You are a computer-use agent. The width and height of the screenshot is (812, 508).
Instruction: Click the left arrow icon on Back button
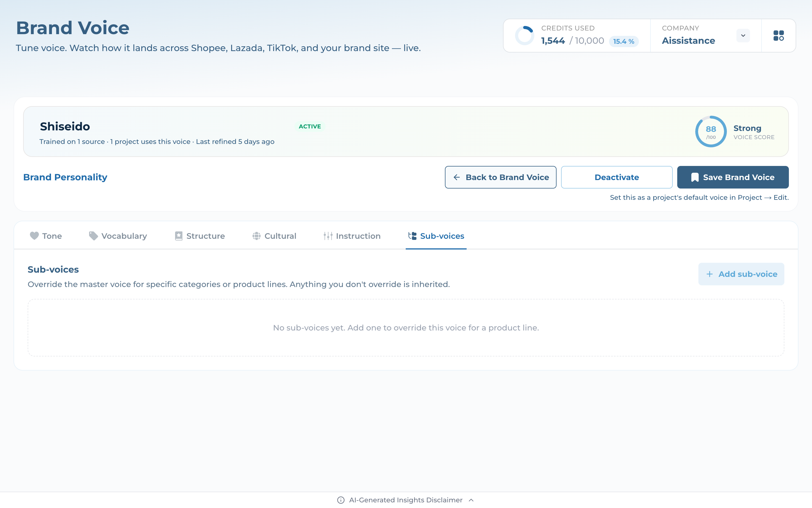pyautogui.click(x=457, y=177)
